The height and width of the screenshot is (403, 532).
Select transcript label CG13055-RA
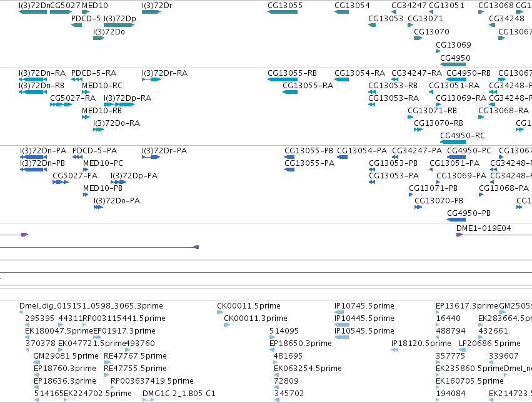pos(308,86)
